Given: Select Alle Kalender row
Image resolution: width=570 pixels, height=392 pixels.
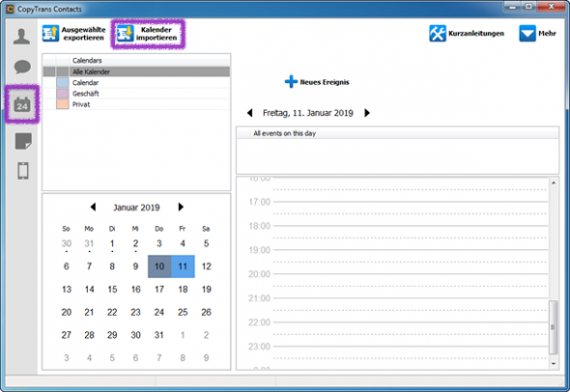Looking at the screenshot, I should click(x=136, y=71).
